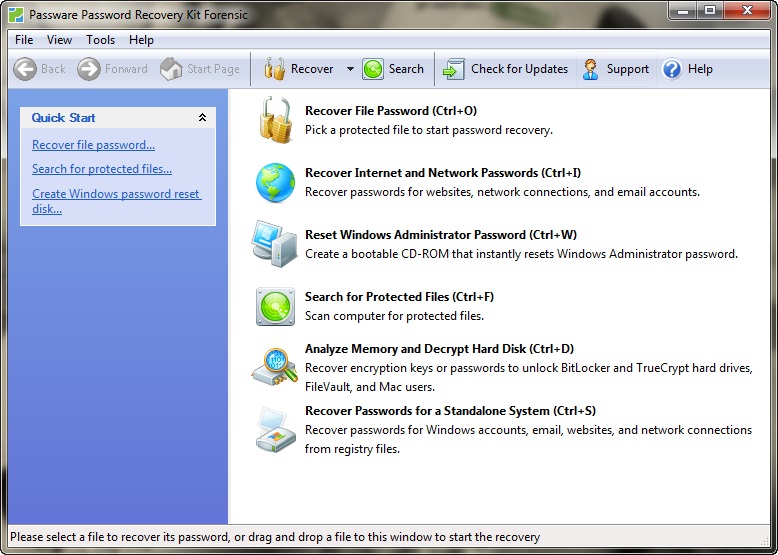Click the drive icon for Standalone System

(276, 430)
